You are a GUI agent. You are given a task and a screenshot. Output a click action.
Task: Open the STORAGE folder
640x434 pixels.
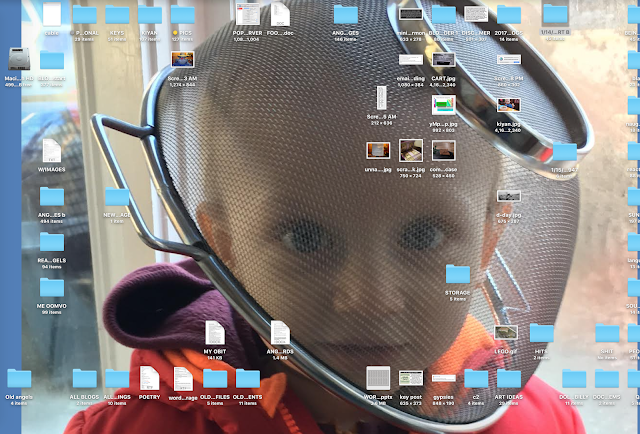tap(458, 274)
